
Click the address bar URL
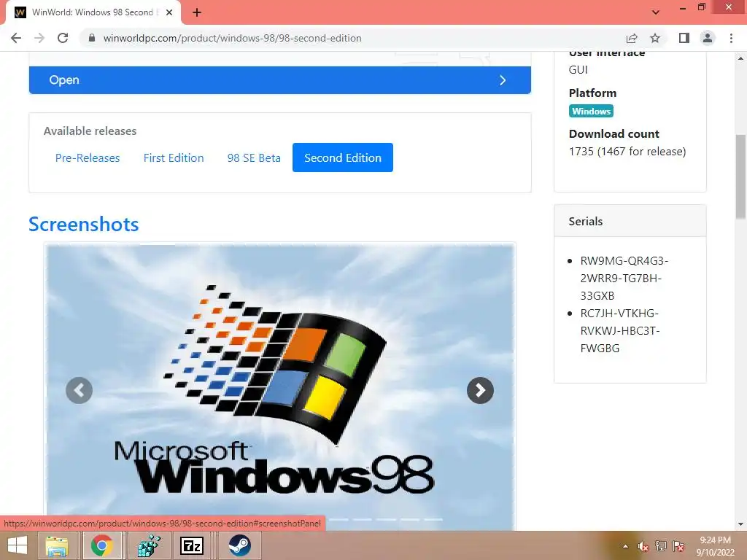(x=233, y=38)
